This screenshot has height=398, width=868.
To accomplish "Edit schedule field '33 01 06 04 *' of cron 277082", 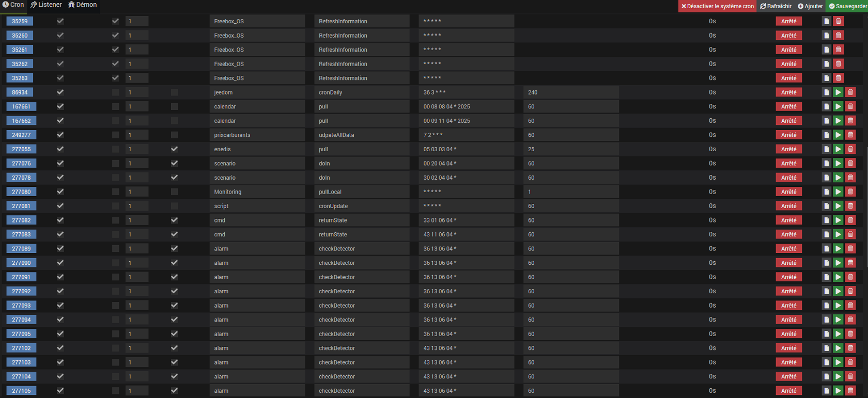I will (x=466, y=220).
